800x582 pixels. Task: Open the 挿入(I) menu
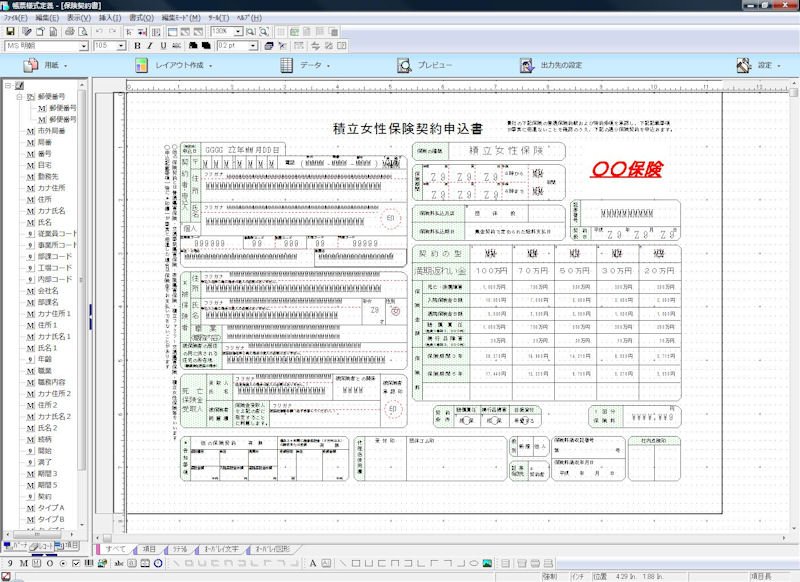pos(110,18)
